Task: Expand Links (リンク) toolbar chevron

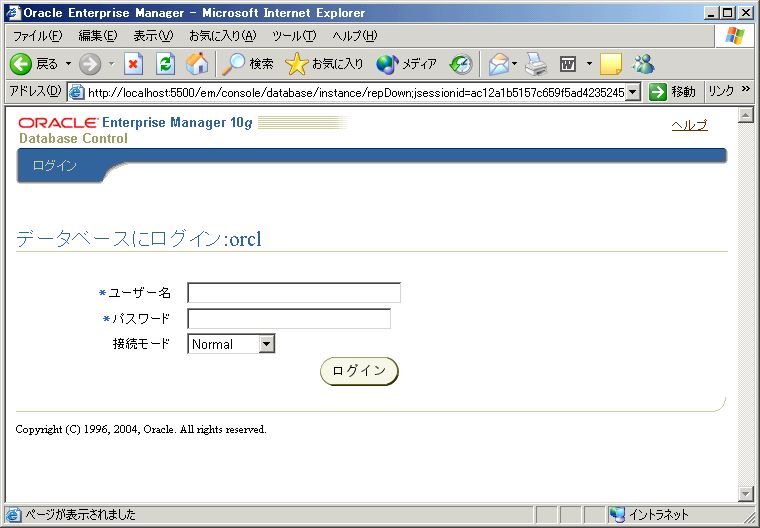Action: [745, 89]
